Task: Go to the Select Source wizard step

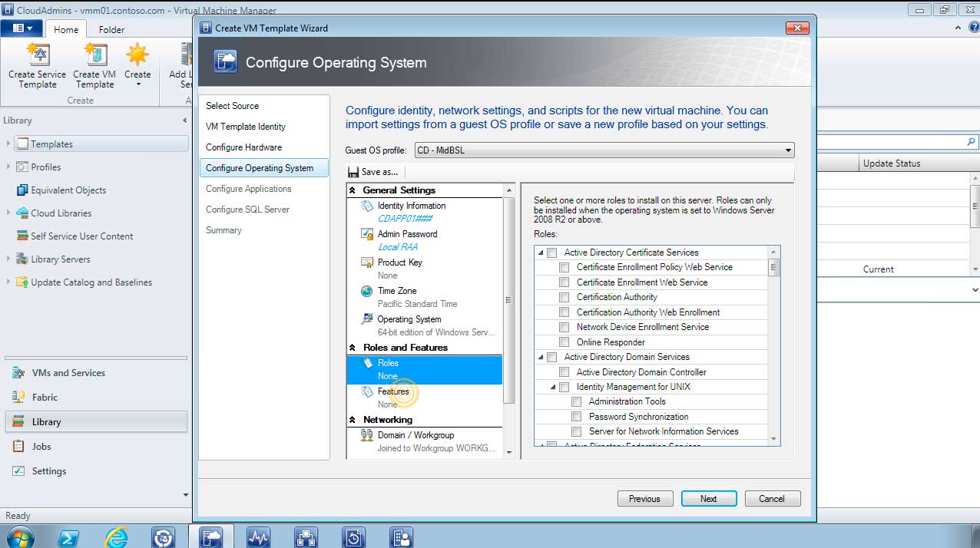Action: pos(232,106)
